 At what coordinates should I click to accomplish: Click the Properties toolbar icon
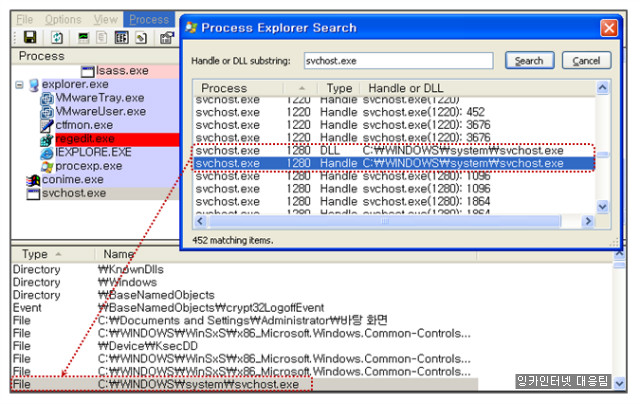tap(142, 38)
